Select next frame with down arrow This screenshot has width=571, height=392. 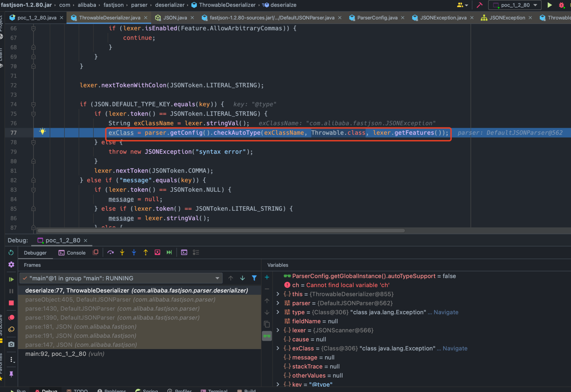tap(242, 278)
